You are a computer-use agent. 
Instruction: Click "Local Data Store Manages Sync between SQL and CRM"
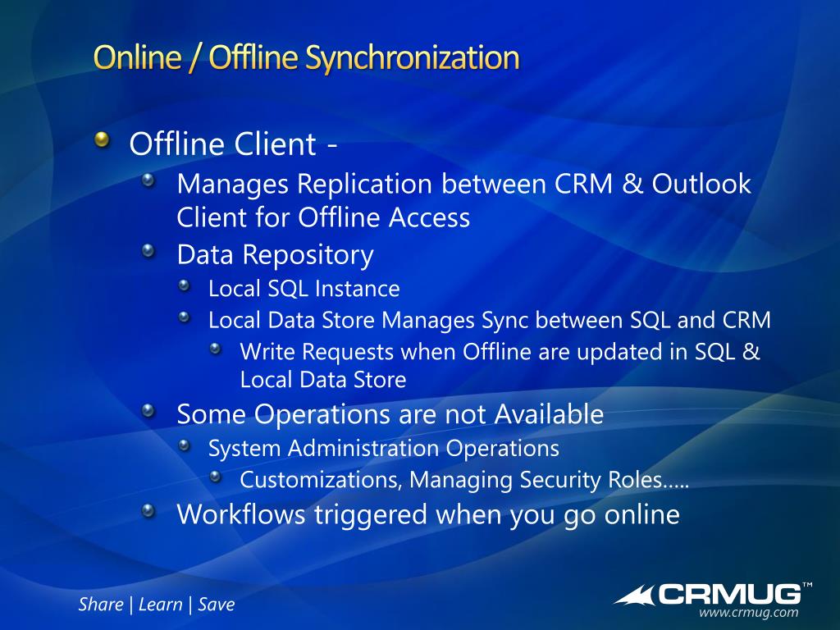[490, 321]
